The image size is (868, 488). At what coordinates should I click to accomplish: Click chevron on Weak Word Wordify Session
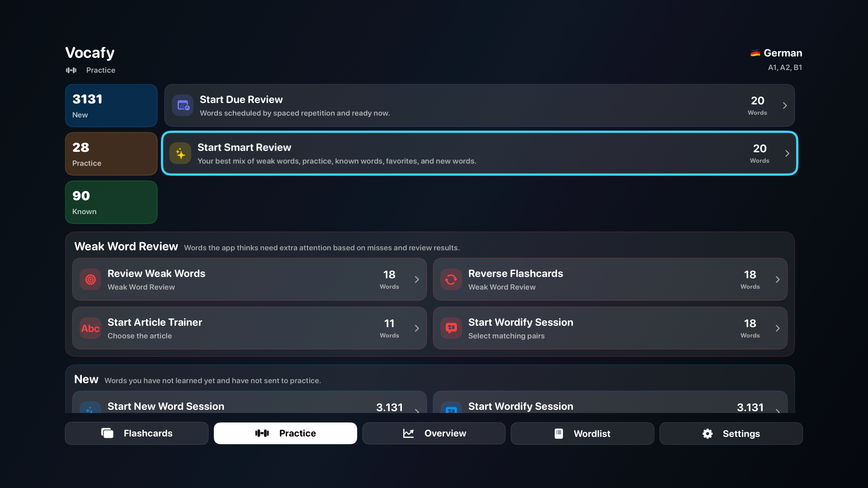point(778,328)
